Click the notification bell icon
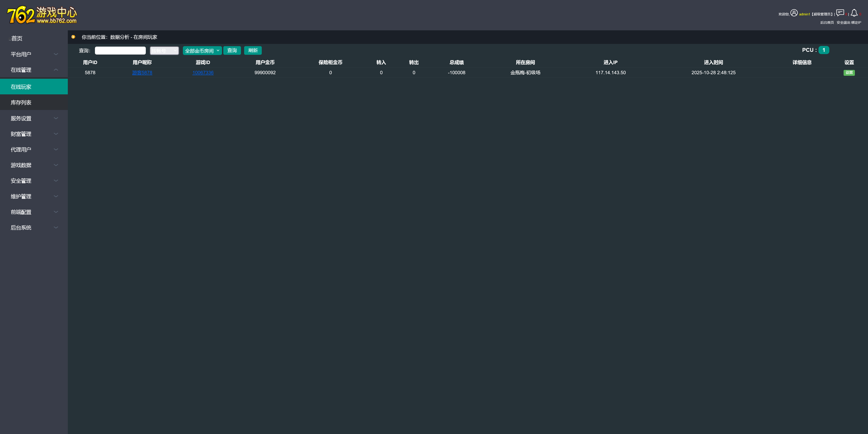868x434 pixels. pyautogui.click(x=854, y=13)
